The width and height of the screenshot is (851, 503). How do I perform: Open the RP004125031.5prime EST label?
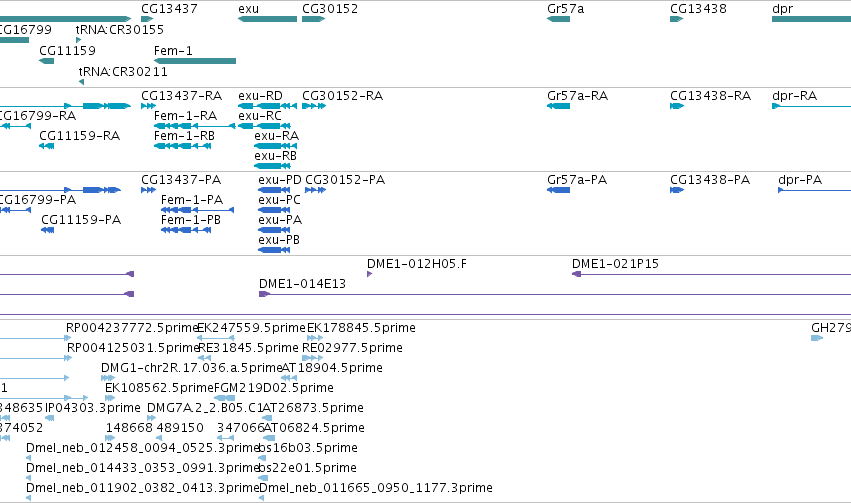click(134, 348)
